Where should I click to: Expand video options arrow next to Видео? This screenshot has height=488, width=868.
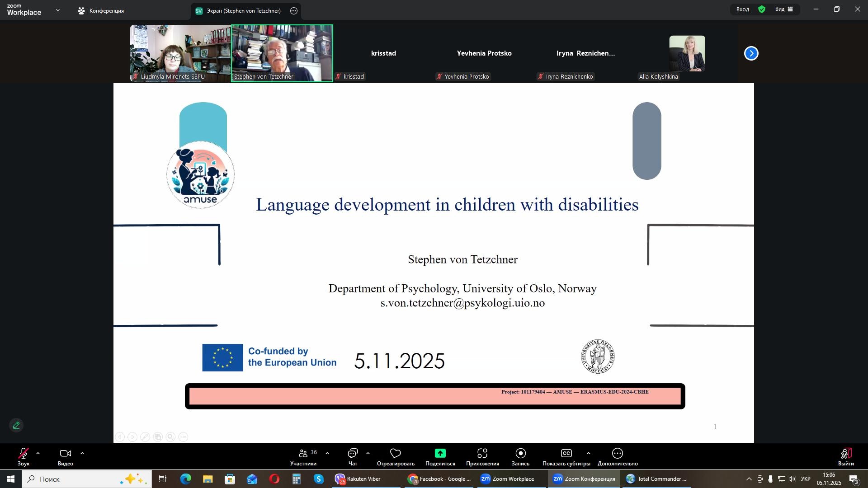point(82,453)
